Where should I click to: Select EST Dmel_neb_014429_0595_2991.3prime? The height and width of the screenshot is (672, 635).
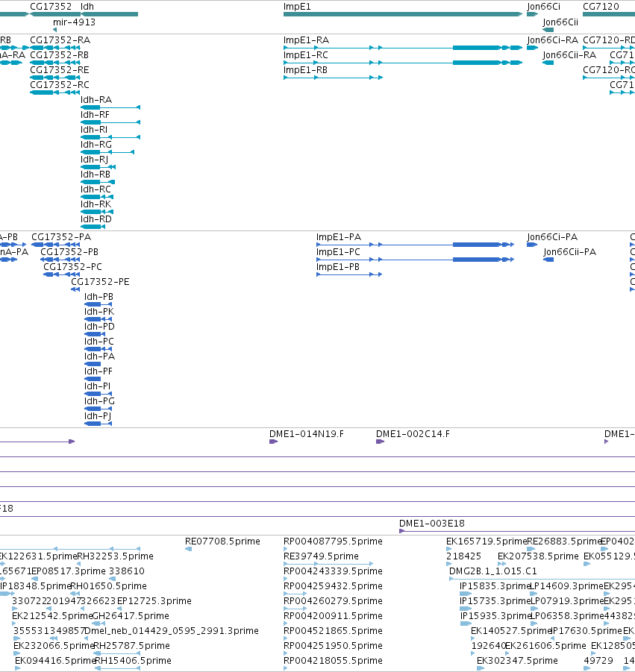pos(172,631)
